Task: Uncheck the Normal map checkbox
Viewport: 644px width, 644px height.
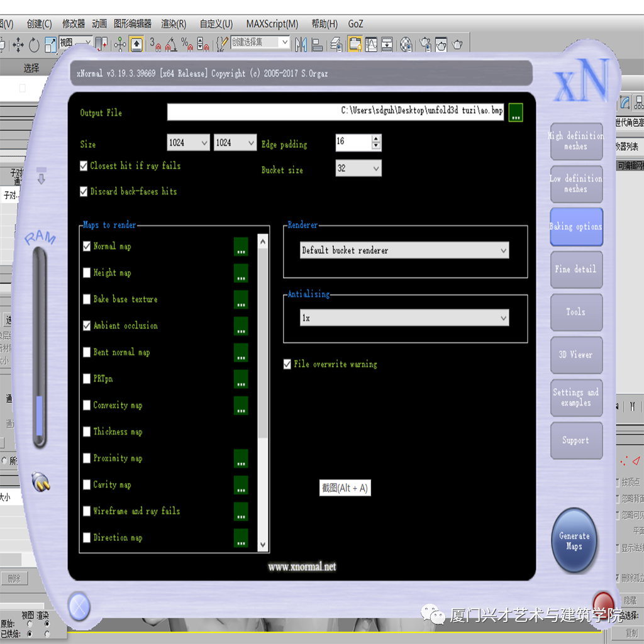Action: (87, 247)
